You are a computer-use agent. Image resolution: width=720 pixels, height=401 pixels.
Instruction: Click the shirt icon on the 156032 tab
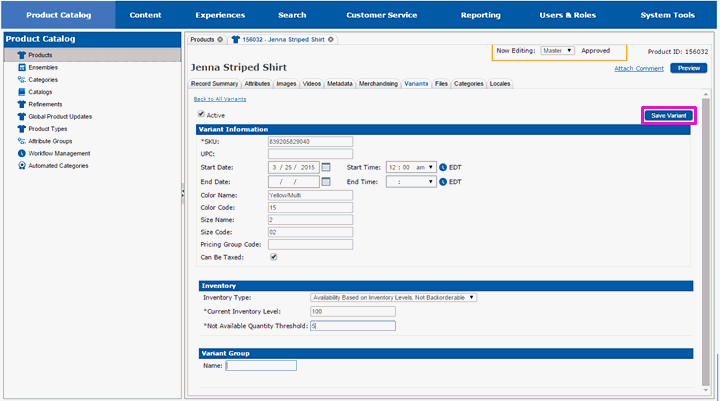tap(236, 40)
